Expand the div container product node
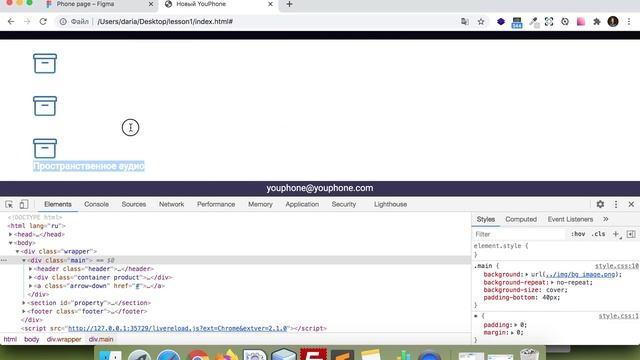This screenshot has width=640, height=360. (x=31, y=277)
